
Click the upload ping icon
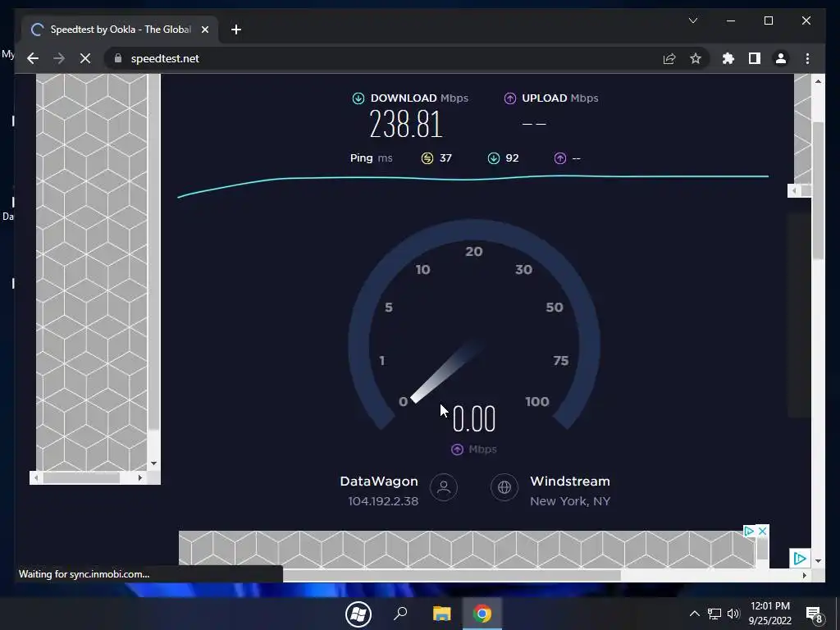(559, 158)
